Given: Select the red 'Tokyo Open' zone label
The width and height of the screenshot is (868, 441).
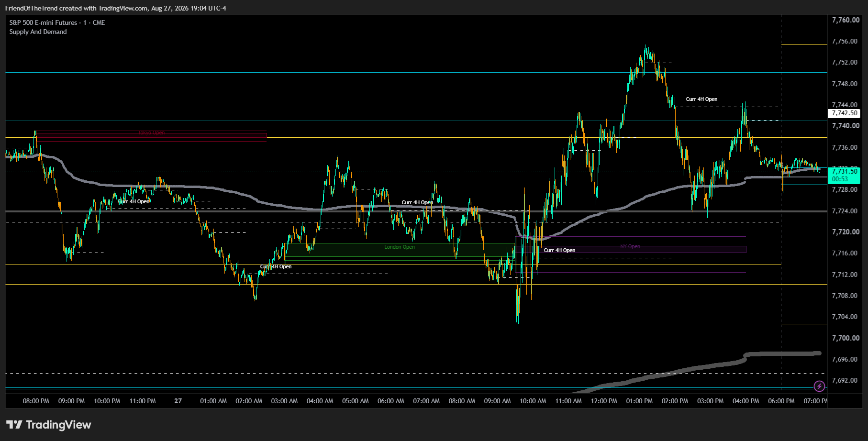Looking at the screenshot, I should (x=152, y=133).
